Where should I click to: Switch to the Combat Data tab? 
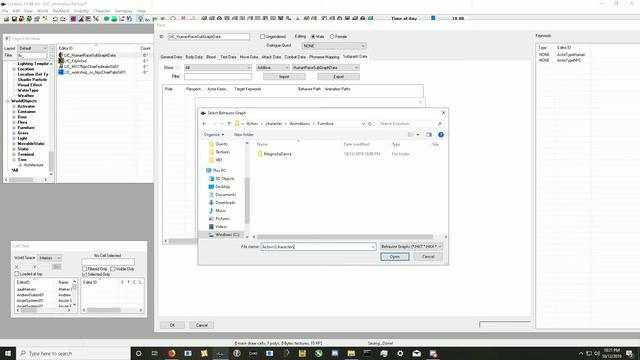click(295, 57)
